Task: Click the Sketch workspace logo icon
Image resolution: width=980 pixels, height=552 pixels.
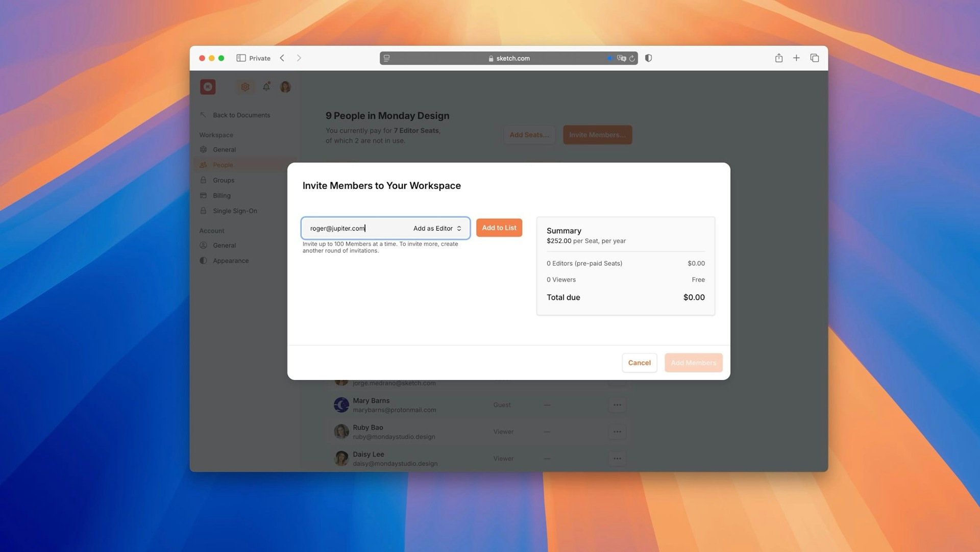Action: pos(208,87)
